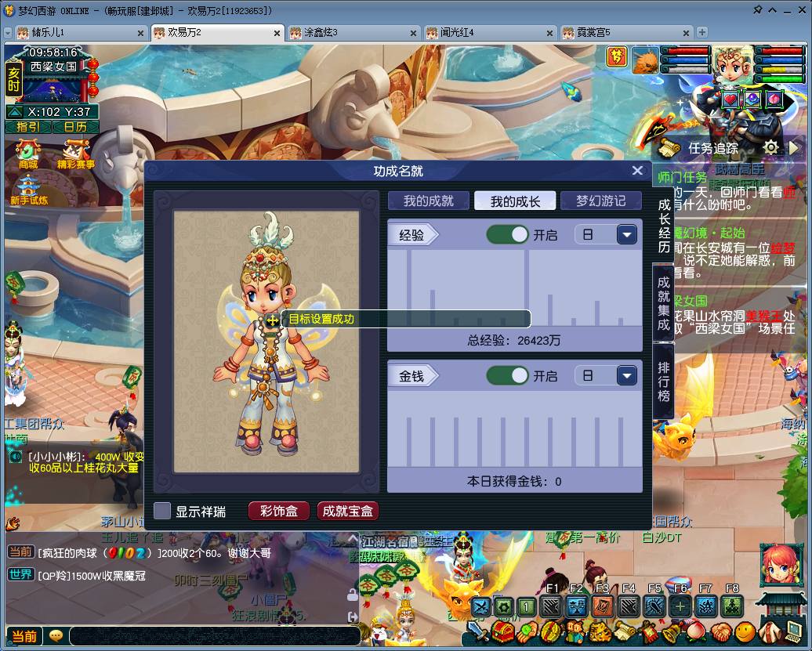Open the tiger head pet icon

click(x=600, y=632)
